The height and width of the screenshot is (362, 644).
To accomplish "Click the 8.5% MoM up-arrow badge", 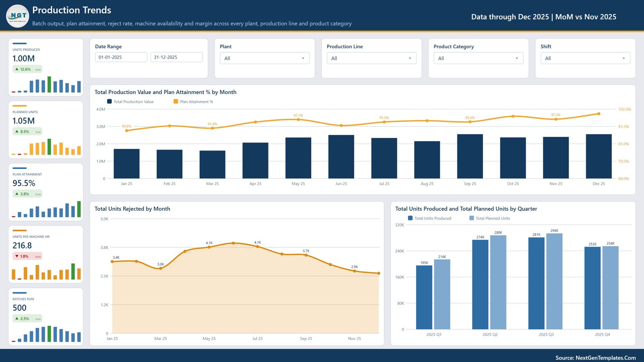I will pyautogui.click(x=27, y=132).
